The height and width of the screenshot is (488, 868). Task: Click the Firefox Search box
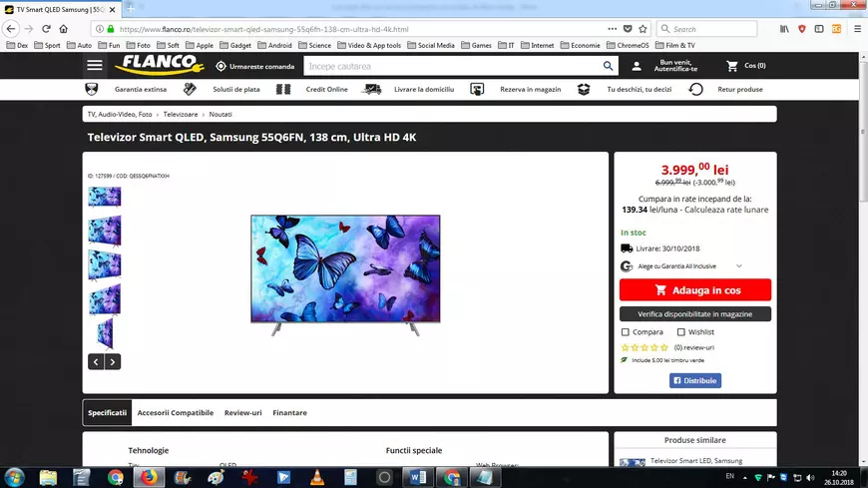click(x=707, y=29)
